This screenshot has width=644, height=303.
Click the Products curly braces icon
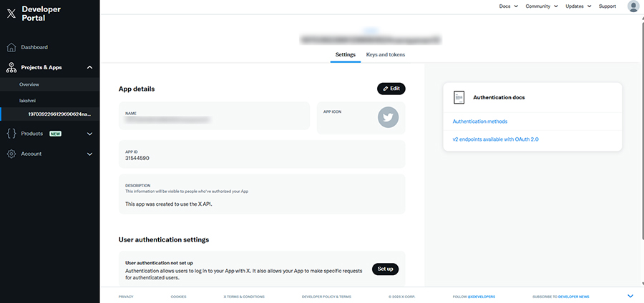(x=11, y=134)
